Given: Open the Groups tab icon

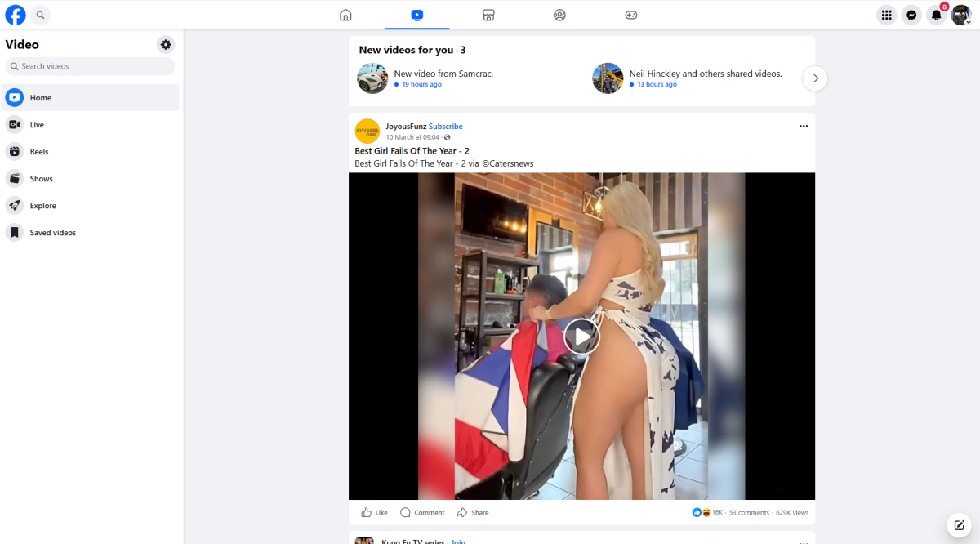Looking at the screenshot, I should (559, 15).
